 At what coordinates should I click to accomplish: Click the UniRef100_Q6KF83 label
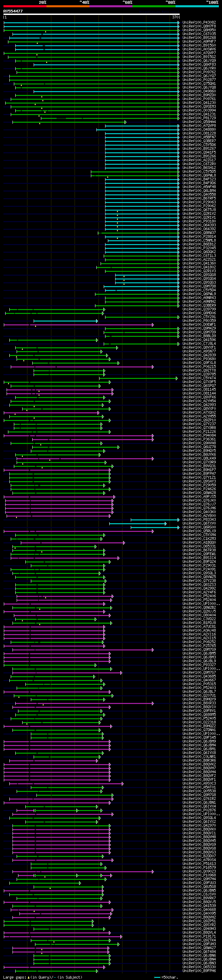pyautogui.click(x=199, y=64)
